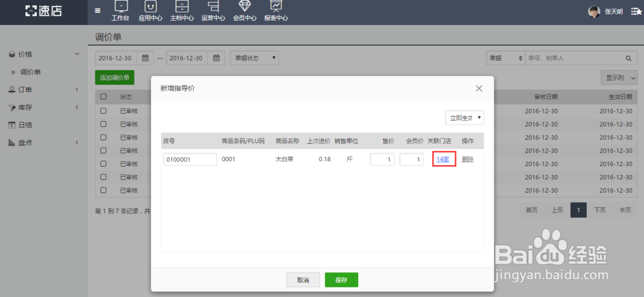
Task: Expand the 价格 sidebar section
Action: 44,54
